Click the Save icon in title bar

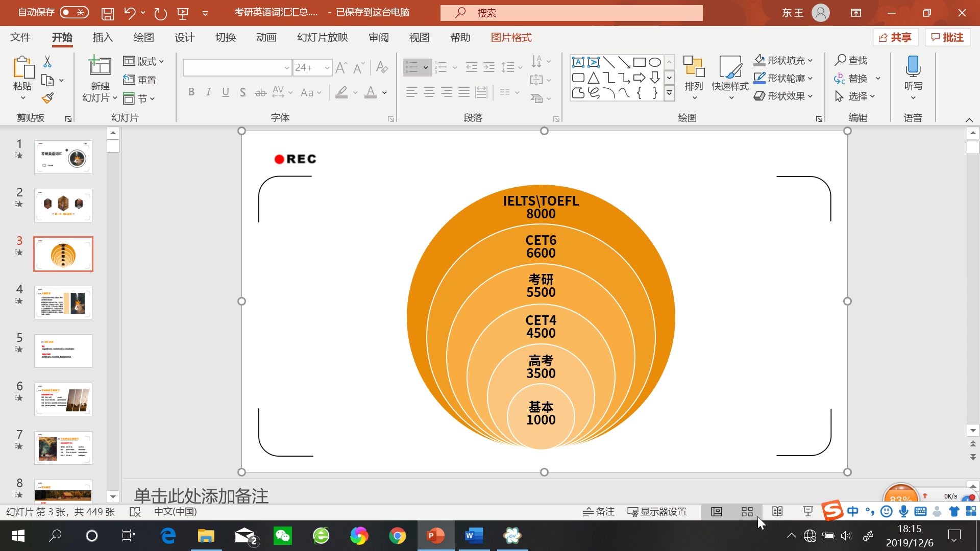tap(107, 13)
